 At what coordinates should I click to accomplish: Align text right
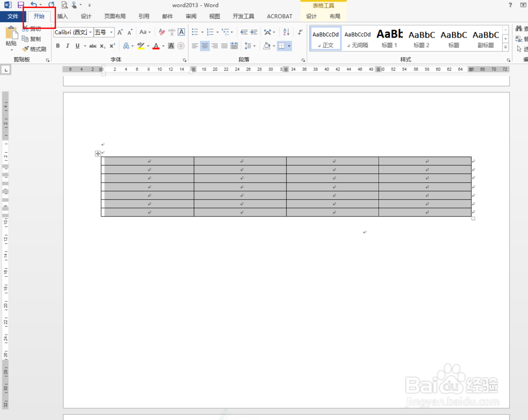(x=215, y=46)
